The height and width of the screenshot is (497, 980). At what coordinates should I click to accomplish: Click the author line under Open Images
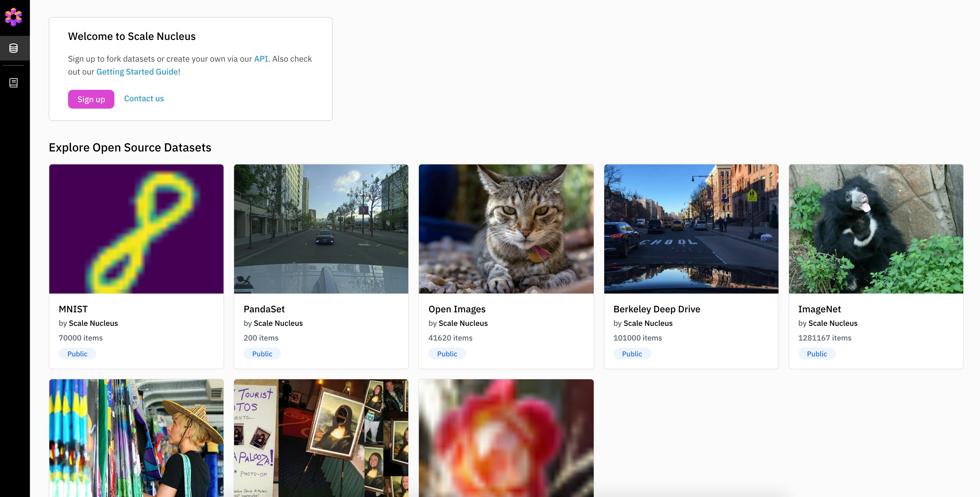click(x=458, y=323)
